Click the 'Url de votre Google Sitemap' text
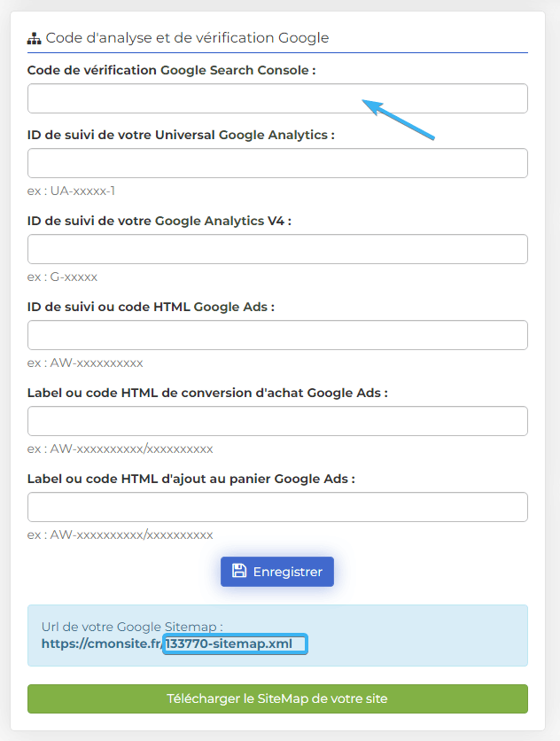Screen dimensions: 560x741 click(x=132, y=627)
